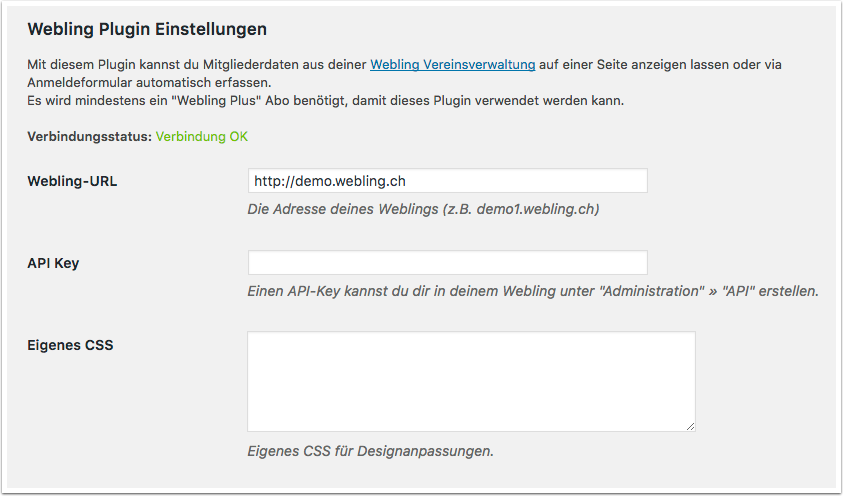843x496 pixels.
Task: Click the 'Webling Plus Abo benötigt' sentence
Action: 325,100
